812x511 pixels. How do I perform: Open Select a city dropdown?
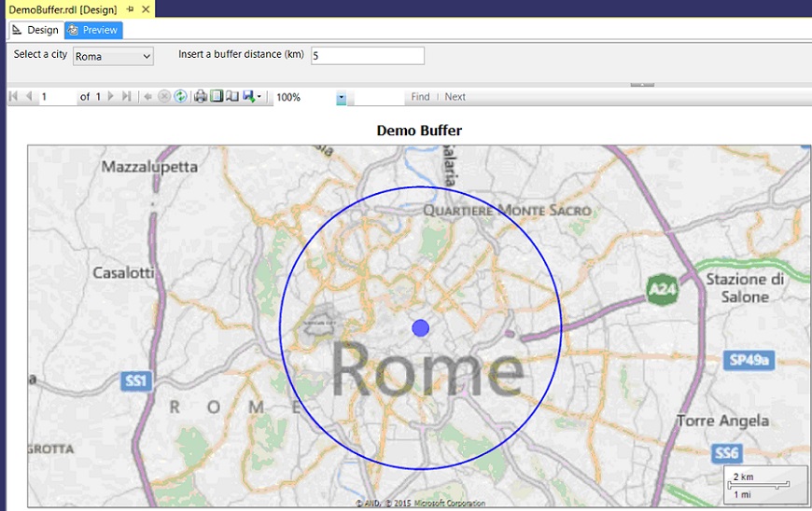(x=113, y=56)
